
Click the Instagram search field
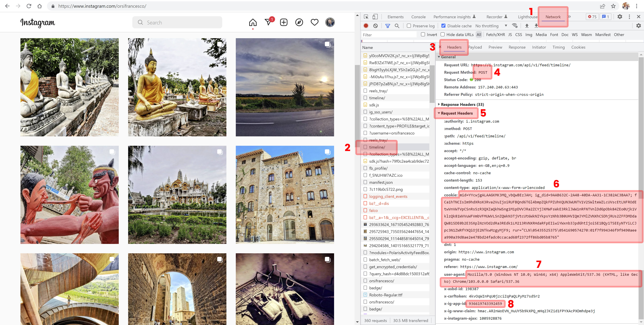tap(177, 22)
